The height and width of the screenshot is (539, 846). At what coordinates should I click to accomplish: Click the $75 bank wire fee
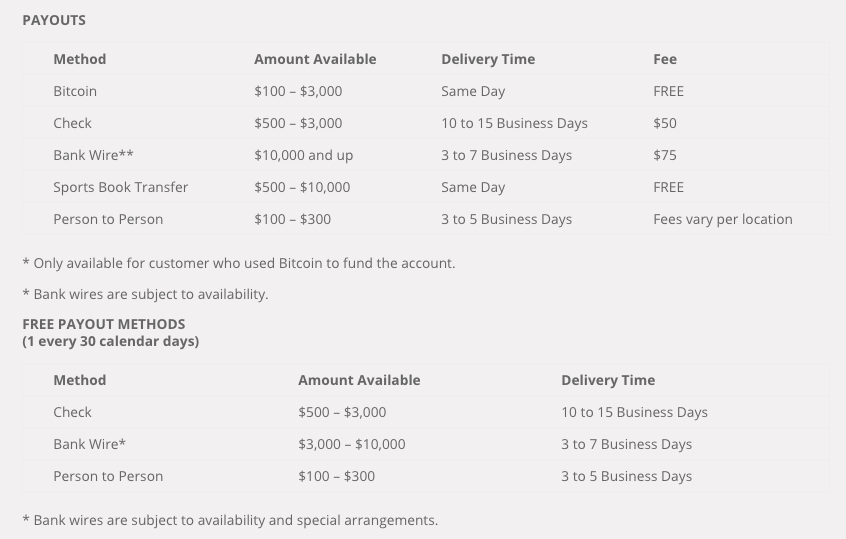[x=665, y=155]
